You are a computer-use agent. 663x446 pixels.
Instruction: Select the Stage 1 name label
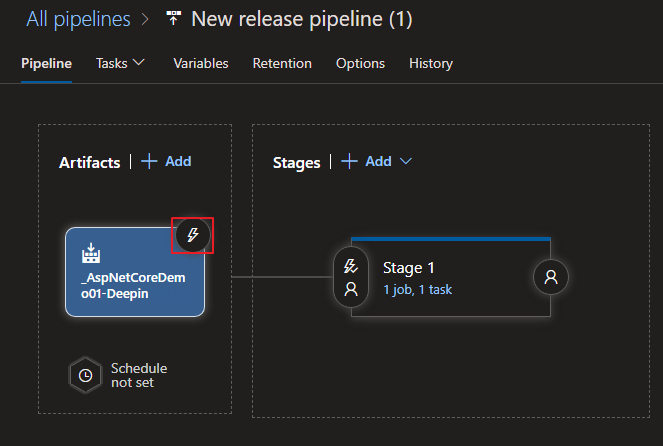pos(409,267)
